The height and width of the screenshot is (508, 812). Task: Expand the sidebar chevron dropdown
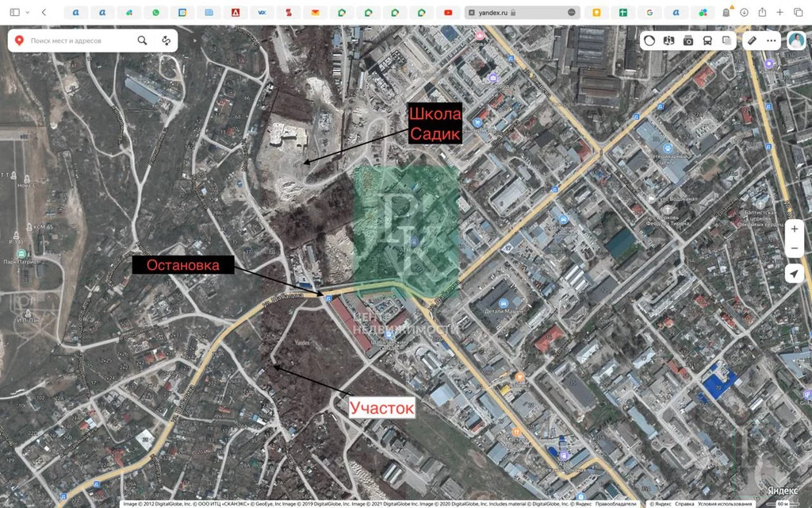click(x=28, y=12)
